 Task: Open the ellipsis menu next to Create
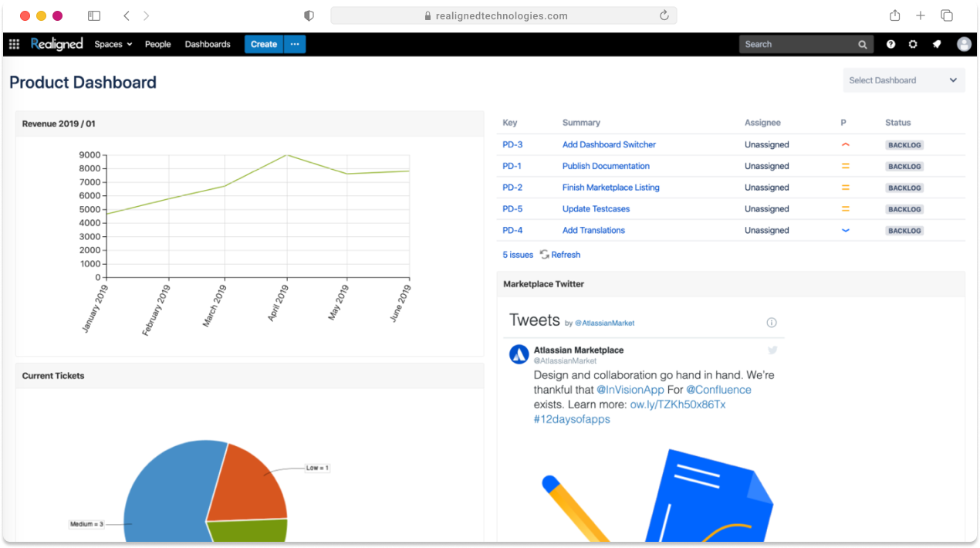(294, 44)
